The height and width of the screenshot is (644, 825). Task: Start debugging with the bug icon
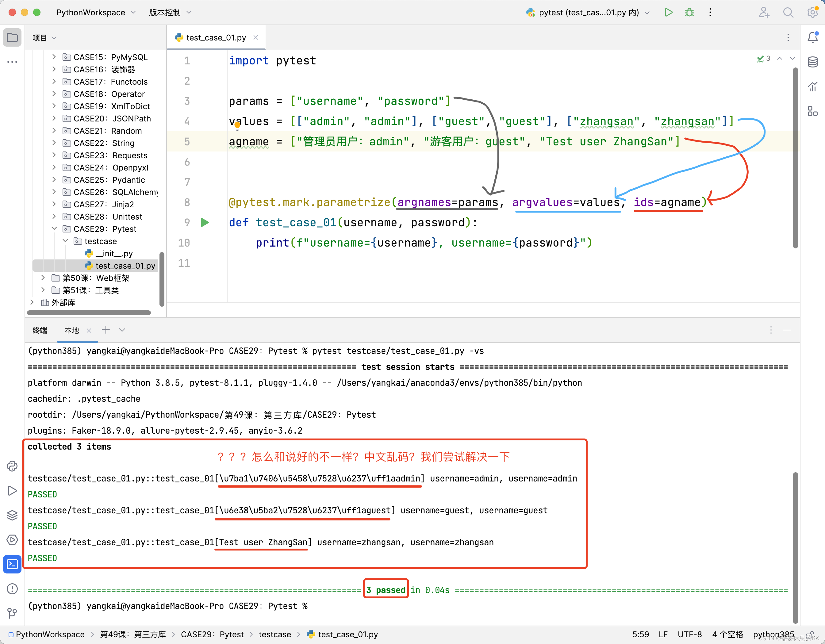coord(689,13)
